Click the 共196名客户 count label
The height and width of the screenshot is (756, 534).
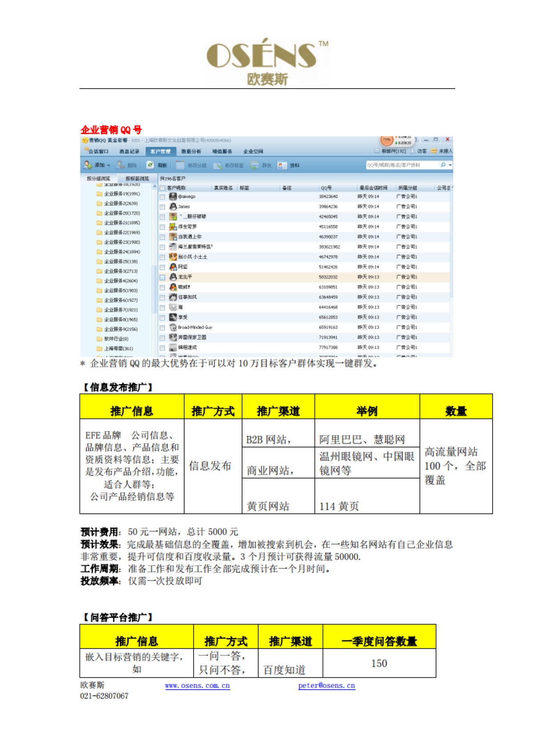pos(173,179)
